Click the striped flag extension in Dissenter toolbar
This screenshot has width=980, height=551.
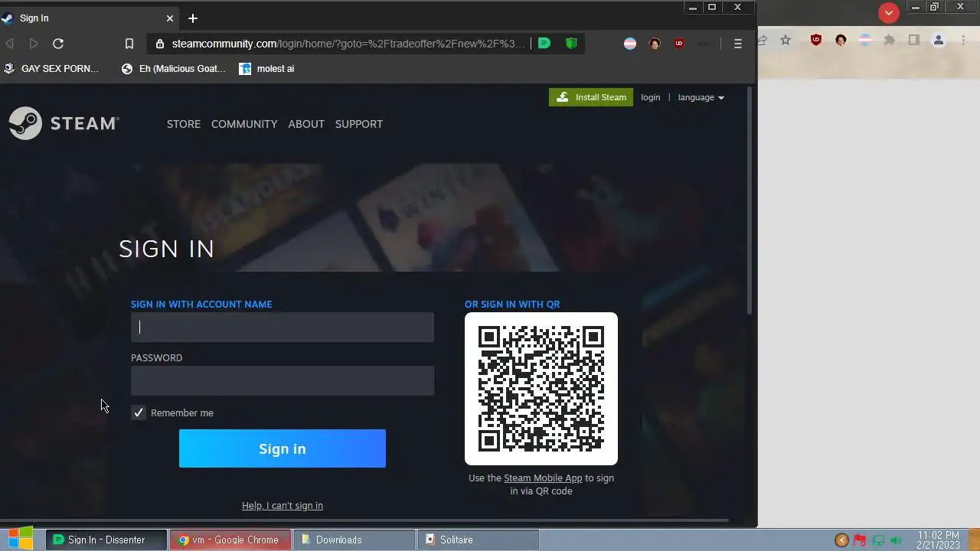click(630, 44)
